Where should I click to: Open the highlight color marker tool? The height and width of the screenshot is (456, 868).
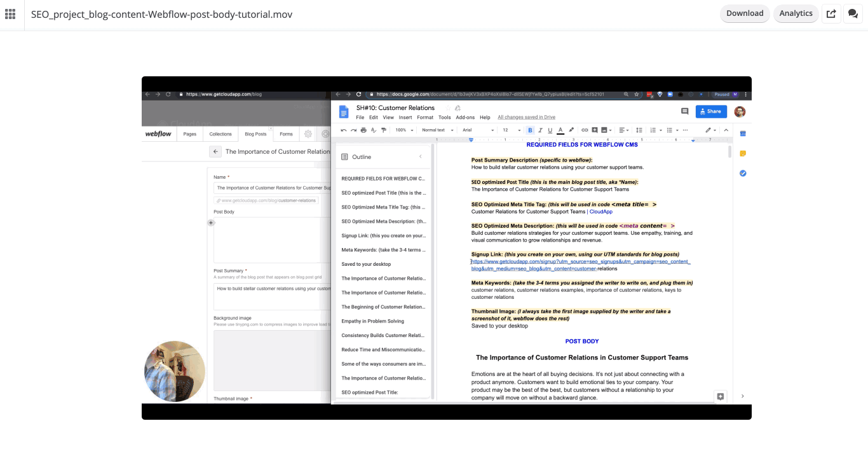click(x=571, y=130)
